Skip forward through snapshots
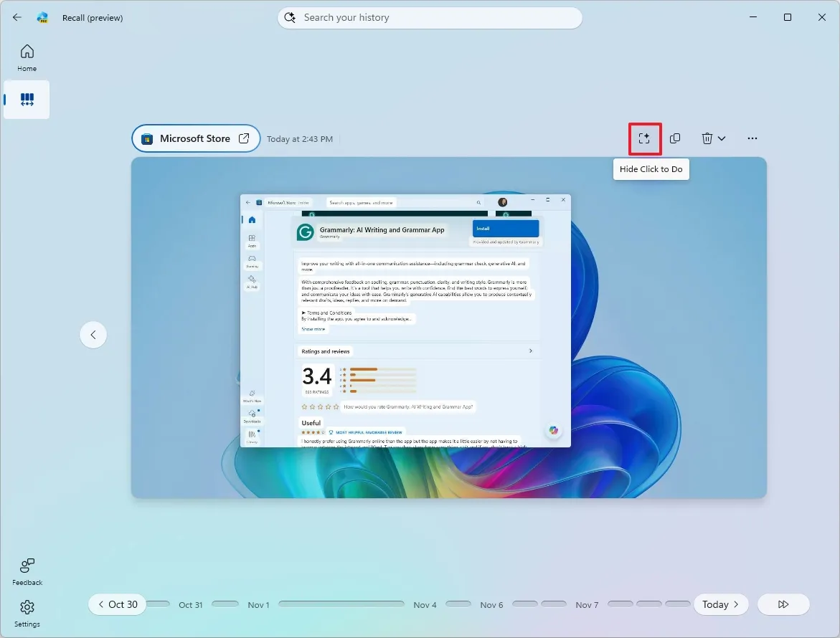 [x=783, y=604]
